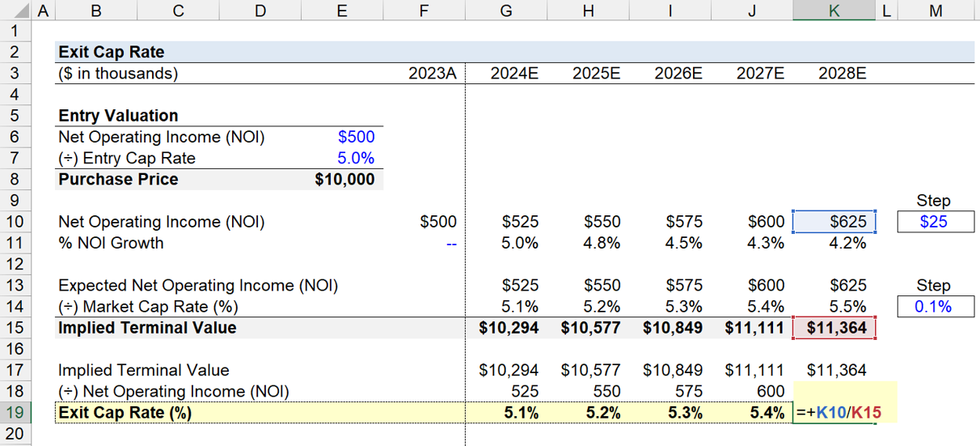
Task: Click the NOI Step input cell showing $25
Action: click(x=936, y=222)
